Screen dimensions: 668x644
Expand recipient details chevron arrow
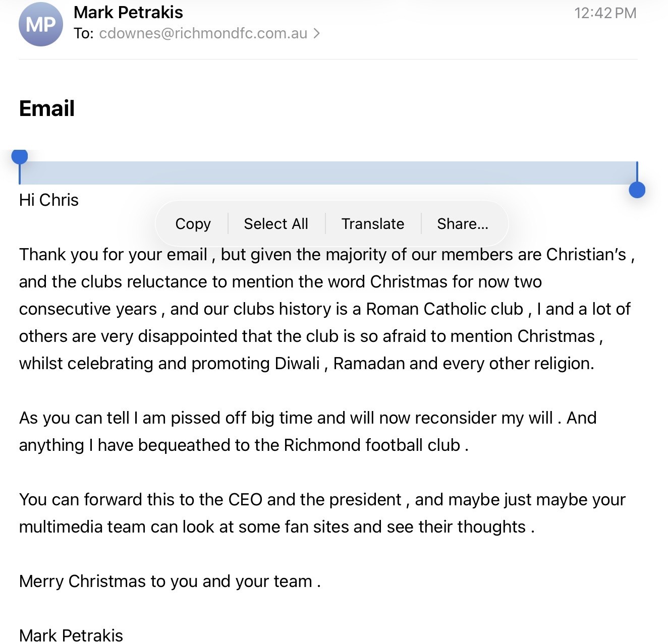pos(316,33)
